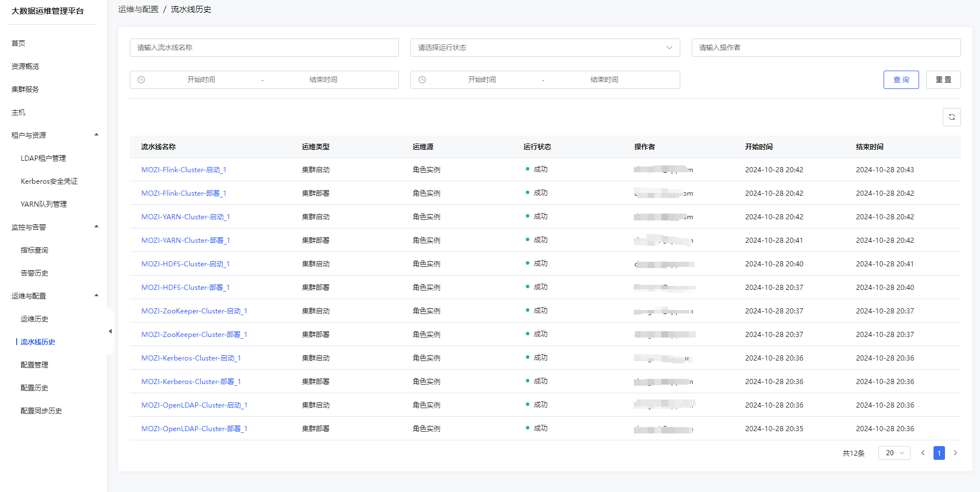The image size is (980, 492).
Task: Select 告警历史 menu item
Action: [34, 273]
